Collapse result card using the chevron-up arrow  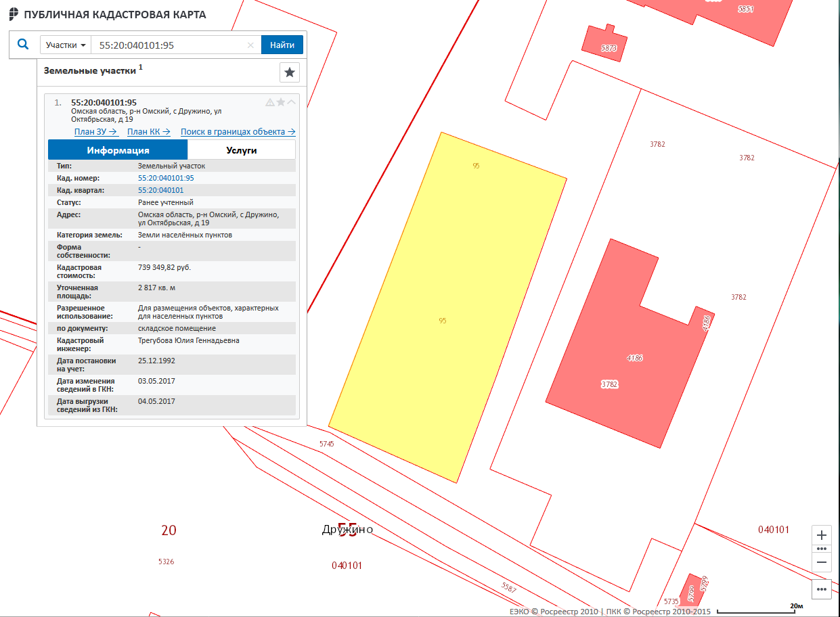click(x=292, y=102)
